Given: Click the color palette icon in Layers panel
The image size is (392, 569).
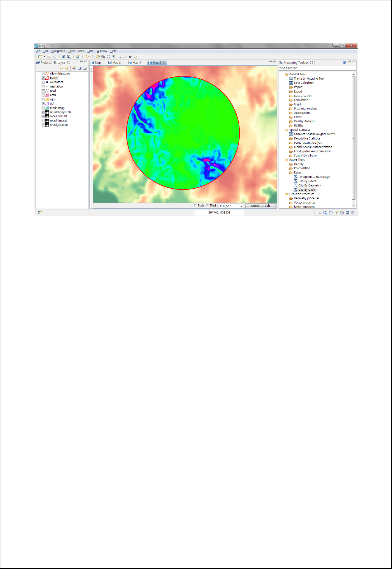Looking at the screenshot, I should (x=74, y=68).
